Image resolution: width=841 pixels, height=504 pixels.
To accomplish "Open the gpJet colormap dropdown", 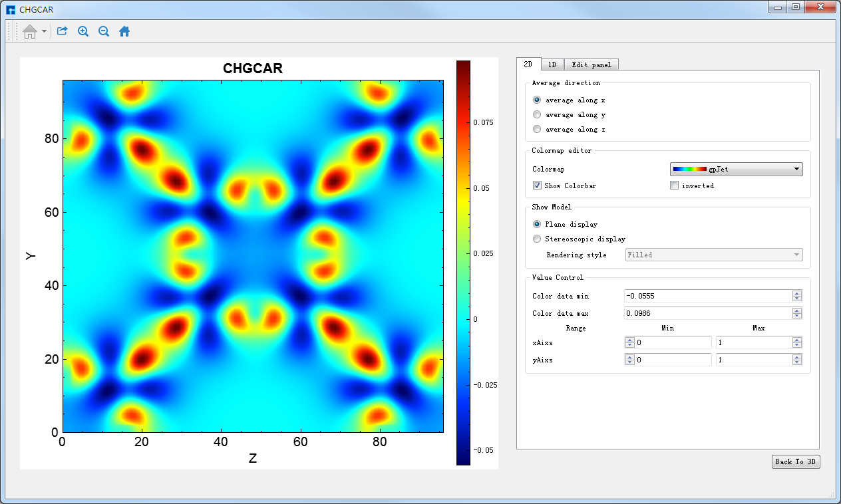I will click(x=736, y=170).
